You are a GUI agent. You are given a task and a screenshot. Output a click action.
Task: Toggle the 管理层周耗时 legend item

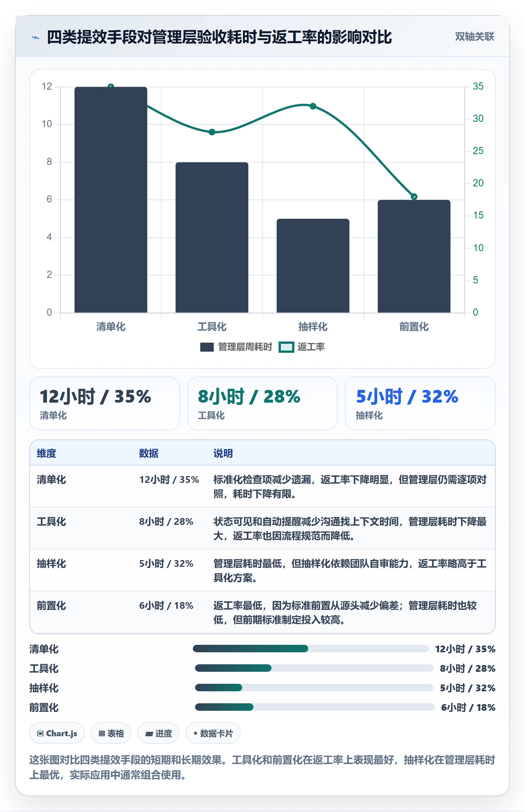pos(236,347)
